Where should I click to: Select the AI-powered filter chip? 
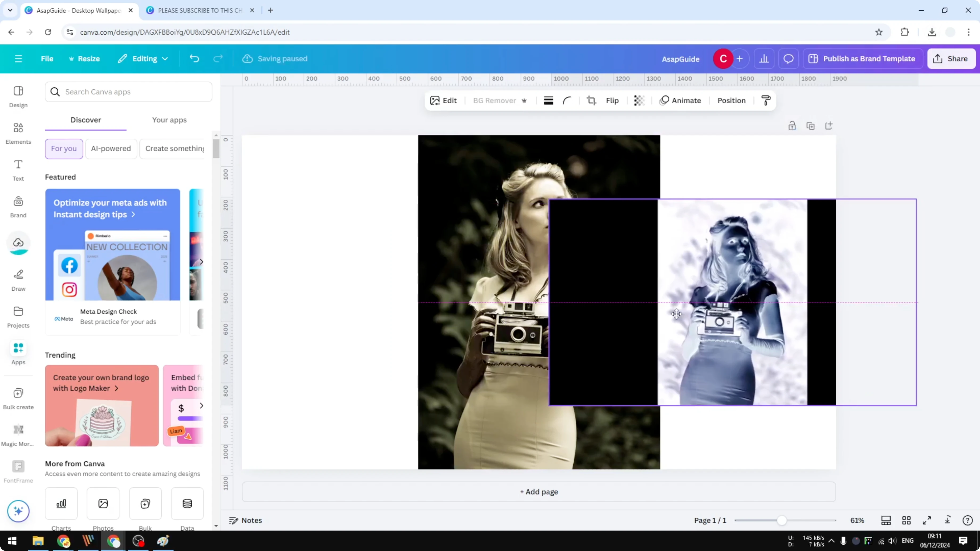(111, 149)
